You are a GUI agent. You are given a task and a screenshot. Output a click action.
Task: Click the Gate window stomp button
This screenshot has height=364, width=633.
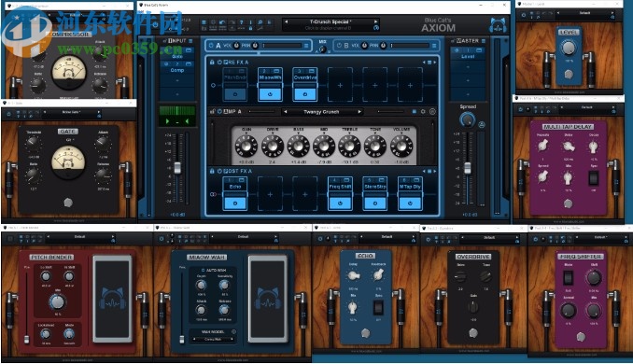pyautogui.click(x=68, y=203)
